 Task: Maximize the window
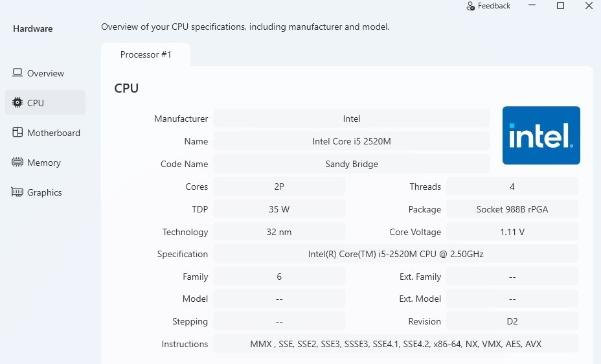tap(560, 5)
